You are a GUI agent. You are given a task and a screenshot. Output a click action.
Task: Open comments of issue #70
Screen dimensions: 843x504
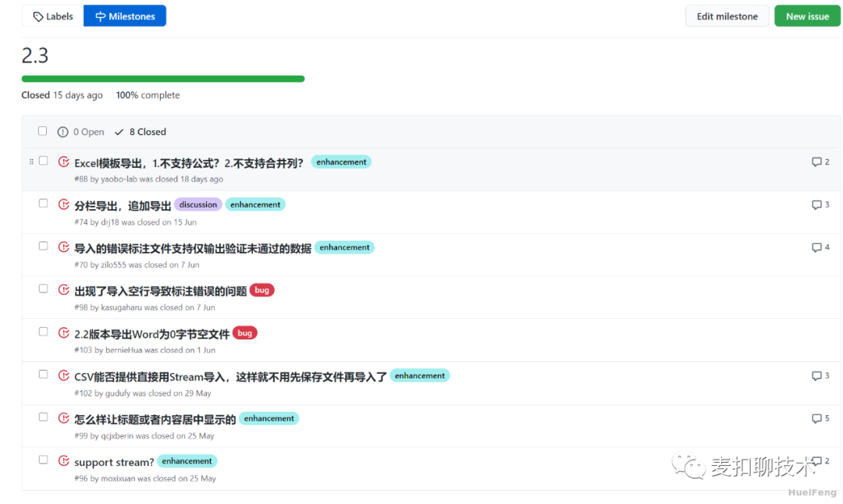[820, 247]
